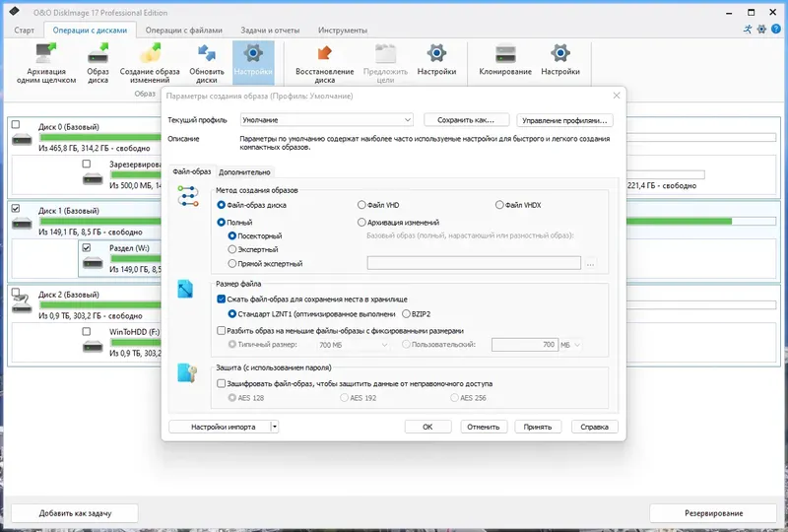The image size is (788, 532).
Task: Click the Принять button
Action: pyautogui.click(x=538, y=427)
